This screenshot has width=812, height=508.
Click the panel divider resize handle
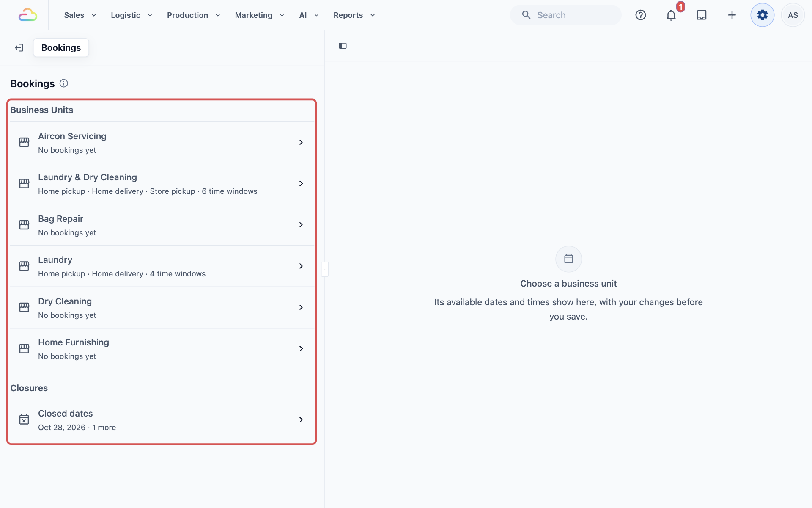325,269
